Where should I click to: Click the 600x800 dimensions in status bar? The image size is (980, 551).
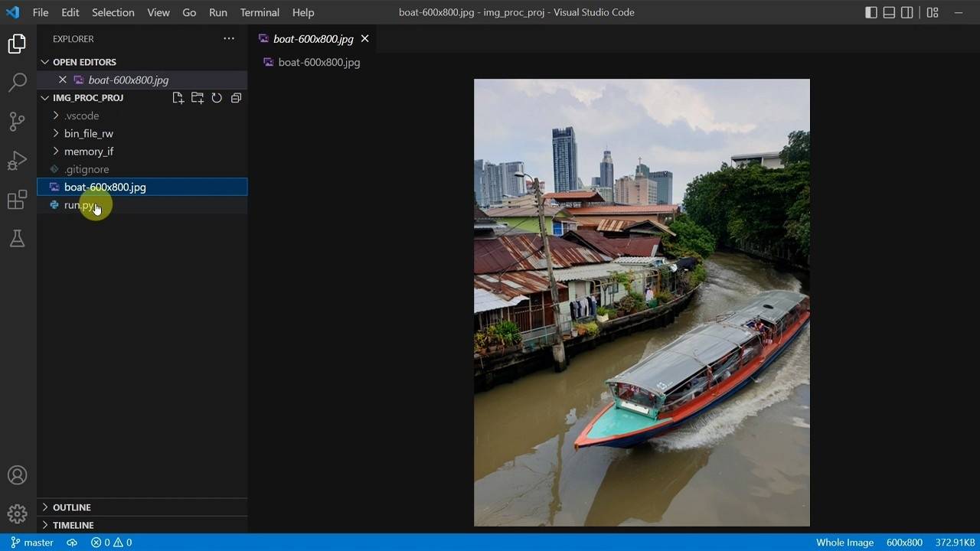click(904, 543)
